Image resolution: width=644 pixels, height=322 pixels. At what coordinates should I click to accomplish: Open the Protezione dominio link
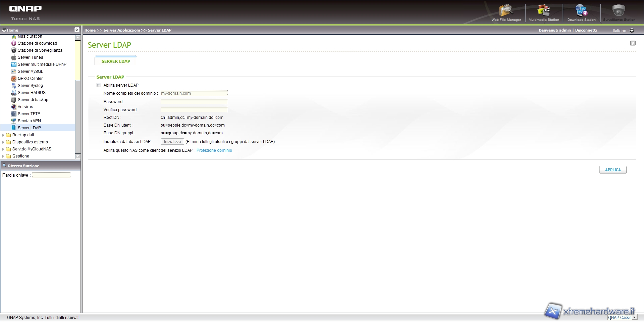(214, 150)
